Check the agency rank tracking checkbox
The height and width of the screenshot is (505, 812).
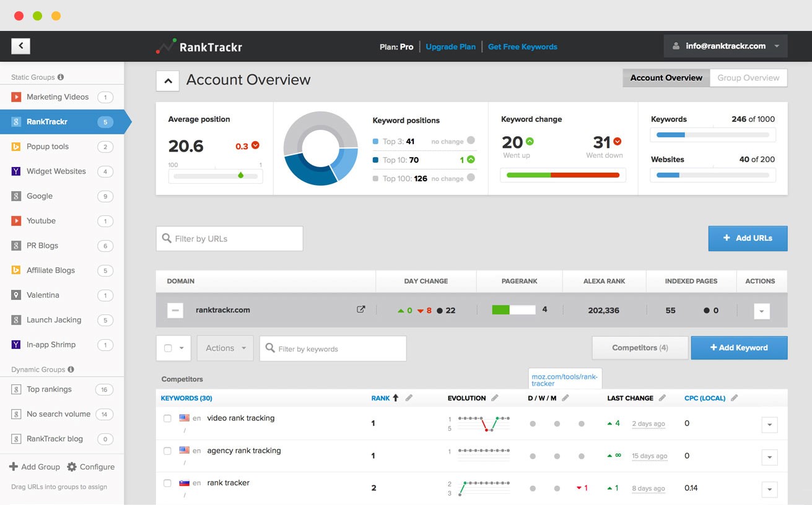[x=167, y=451]
